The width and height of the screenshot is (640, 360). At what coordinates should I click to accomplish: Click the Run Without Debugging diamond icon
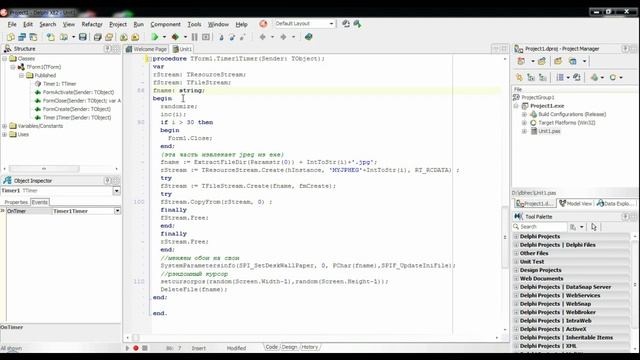tap(175, 37)
